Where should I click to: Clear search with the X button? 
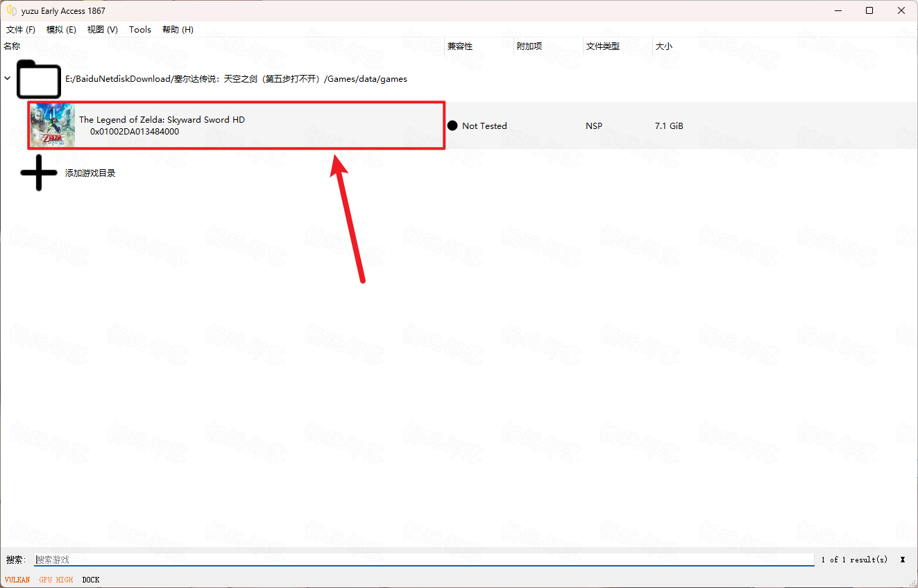(903, 560)
